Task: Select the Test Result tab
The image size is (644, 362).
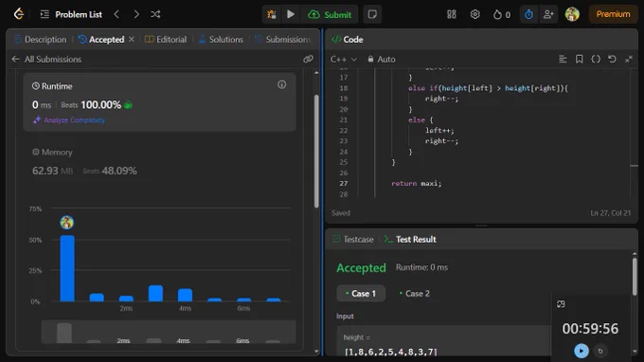Action: coord(410,239)
